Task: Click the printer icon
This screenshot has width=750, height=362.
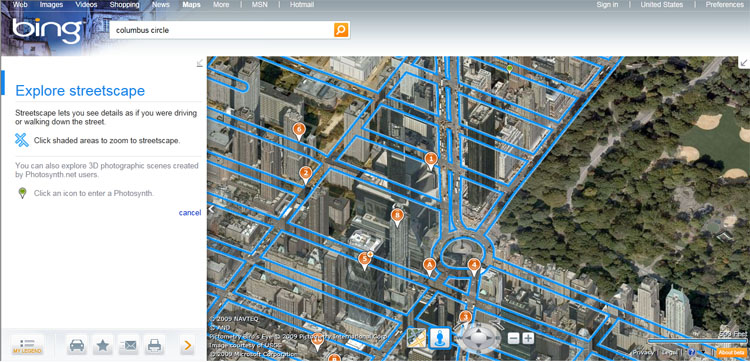Action: tap(154, 345)
